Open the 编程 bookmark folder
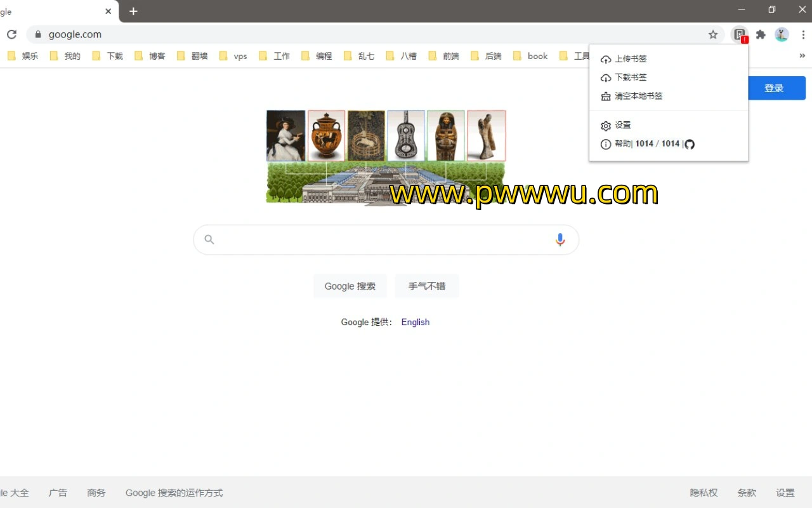Image resolution: width=812 pixels, height=508 pixels. click(x=317, y=56)
